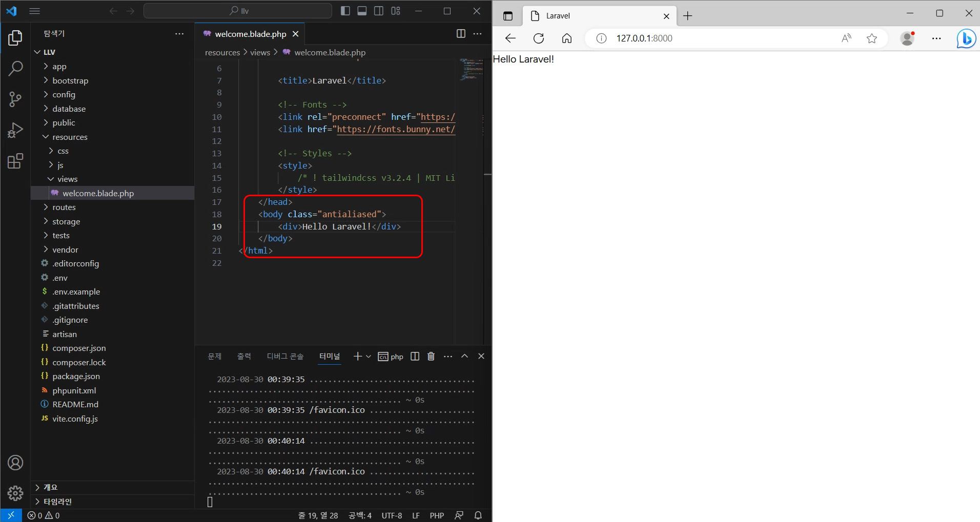The image size is (980, 522).
Task: Open remote window indicator in status bar
Action: click(11, 516)
